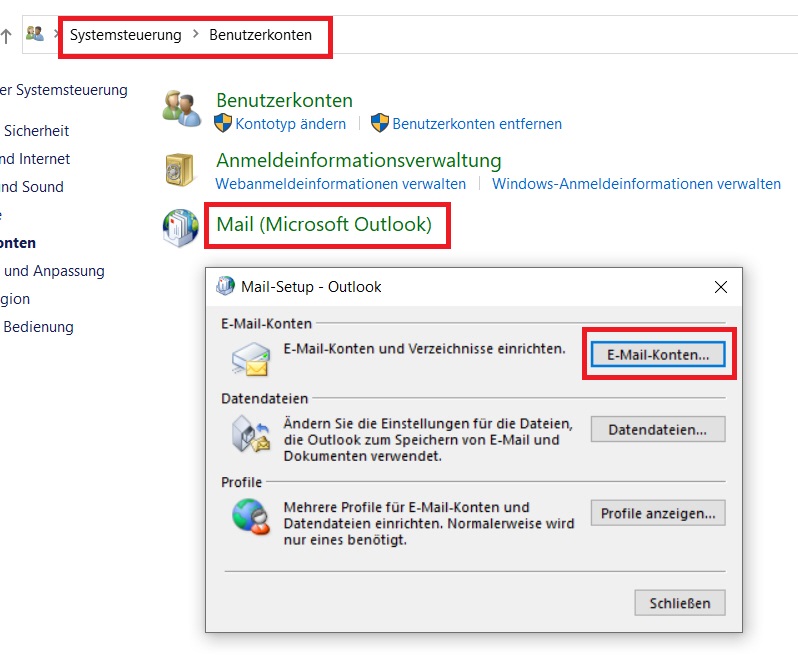Click the up arrow navigation button
The image size is (798, 662).
tap(6, 36)
